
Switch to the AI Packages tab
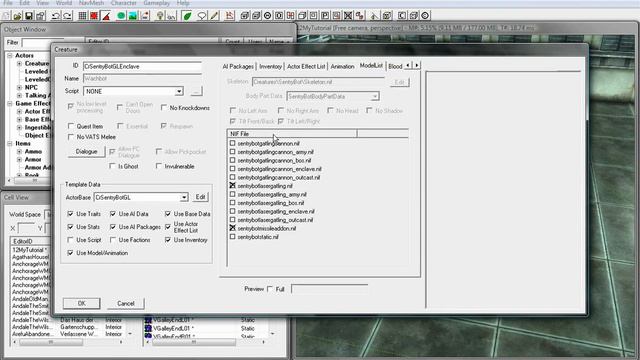[x=238, y=67]
